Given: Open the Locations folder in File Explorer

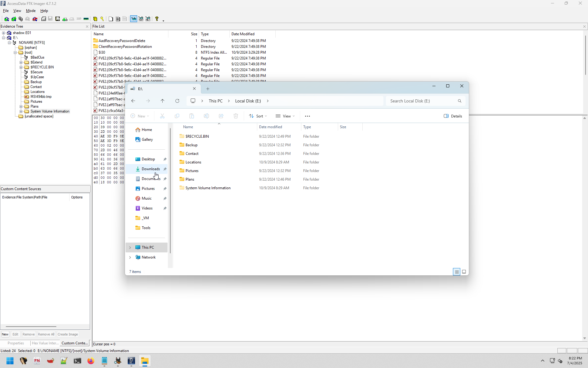Looking at the screenshot, I should click(193, 162).
